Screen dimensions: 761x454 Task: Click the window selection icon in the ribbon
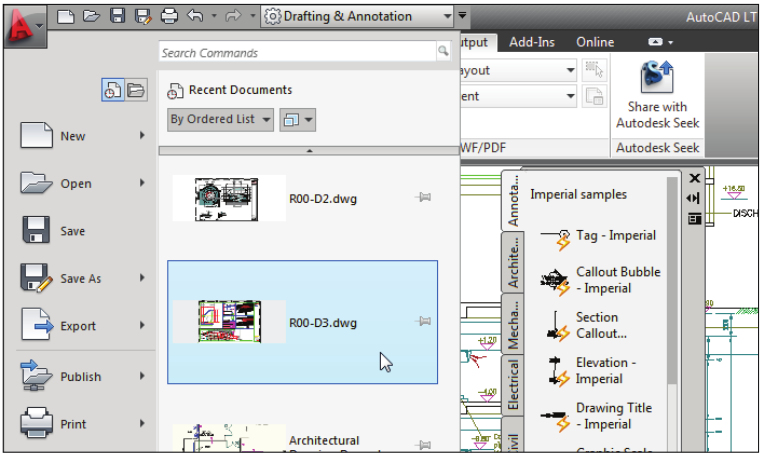(x=594, y=70)
